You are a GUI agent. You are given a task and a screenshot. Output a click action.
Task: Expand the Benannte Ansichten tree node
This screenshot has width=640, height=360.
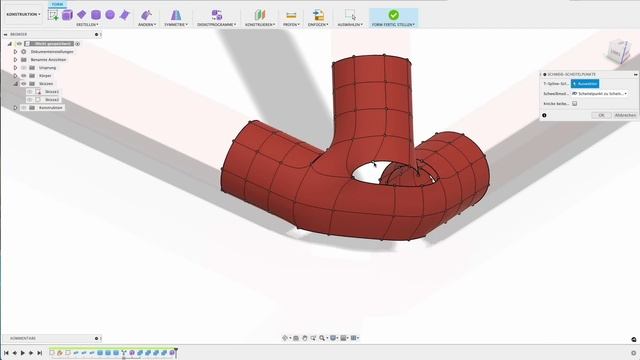pyautogui.click(x=16, y=60)
